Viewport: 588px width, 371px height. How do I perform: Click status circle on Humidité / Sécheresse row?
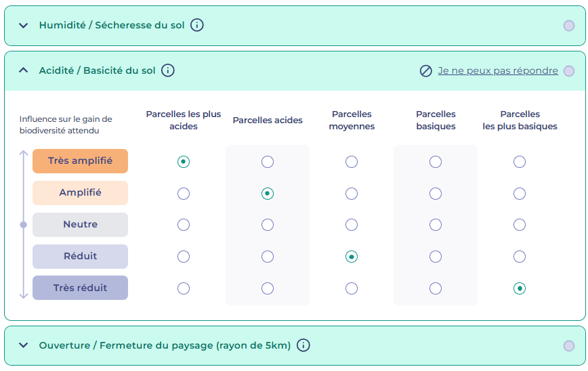point(569,26)
